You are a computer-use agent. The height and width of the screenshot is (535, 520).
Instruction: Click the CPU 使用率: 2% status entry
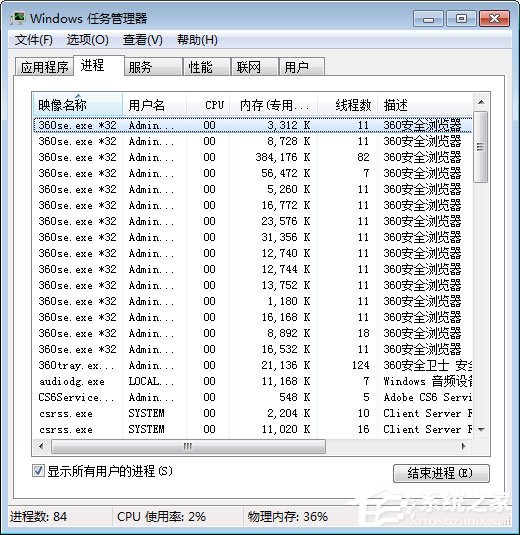pyautogui.click(x=161, y=517)
